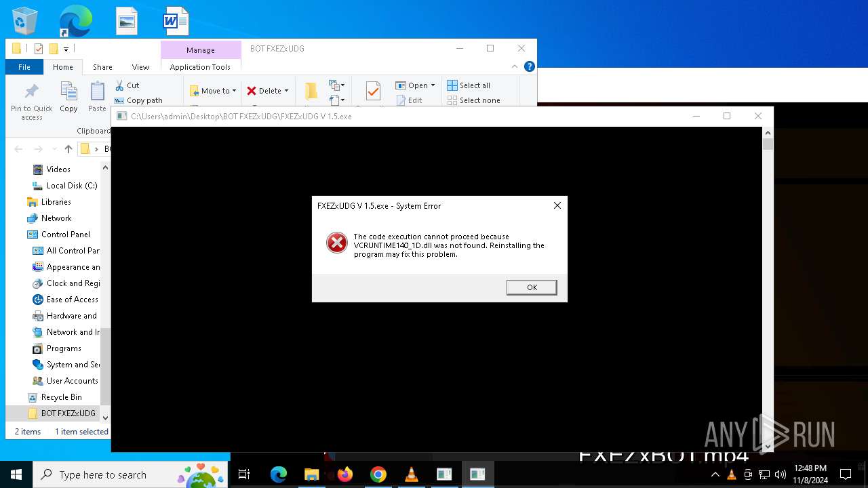Select Control Panel in navigation pane

pyautogui.click(x=58, y=235)
